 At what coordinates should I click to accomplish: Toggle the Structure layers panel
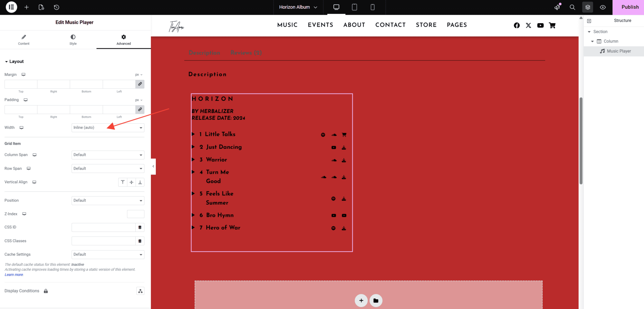coord(588,7)
